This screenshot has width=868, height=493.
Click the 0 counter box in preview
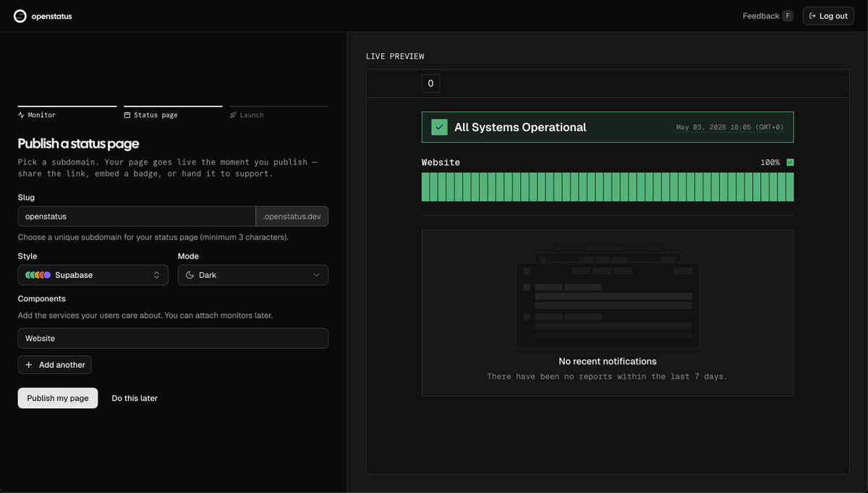430,83
